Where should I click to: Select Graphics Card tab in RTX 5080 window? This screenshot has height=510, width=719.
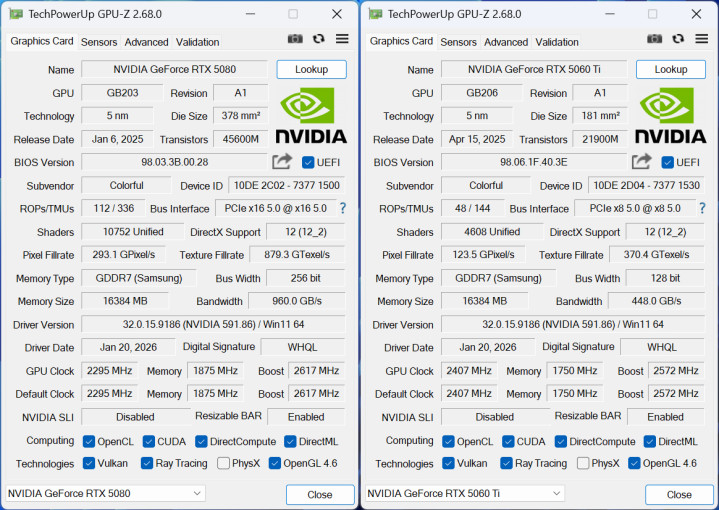coord(42,41)
